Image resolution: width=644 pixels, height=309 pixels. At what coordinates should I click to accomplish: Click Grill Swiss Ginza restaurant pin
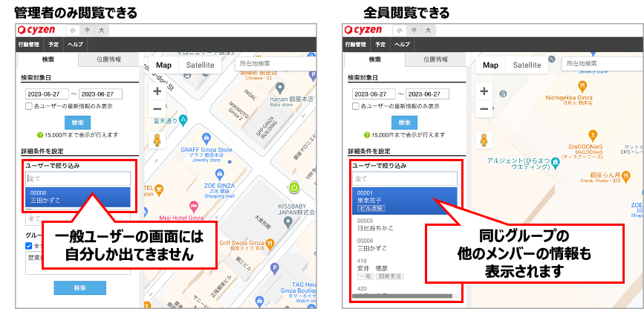coord(270,243)
